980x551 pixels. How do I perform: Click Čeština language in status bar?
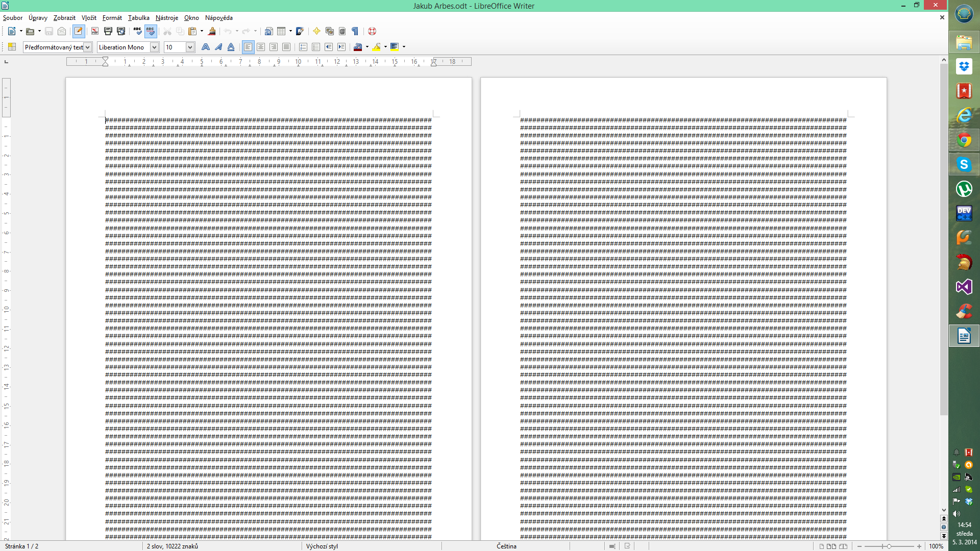[506, 546]
